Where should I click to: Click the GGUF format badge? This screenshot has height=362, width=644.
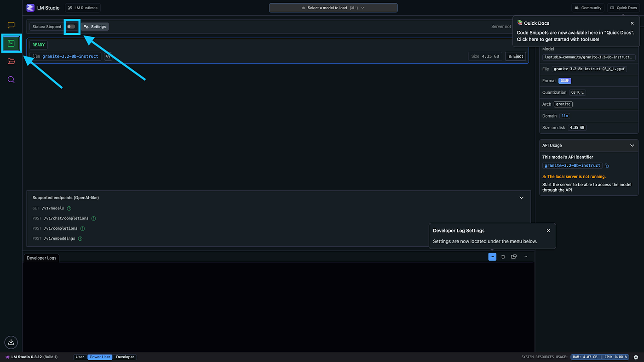(x=565, y=81)
